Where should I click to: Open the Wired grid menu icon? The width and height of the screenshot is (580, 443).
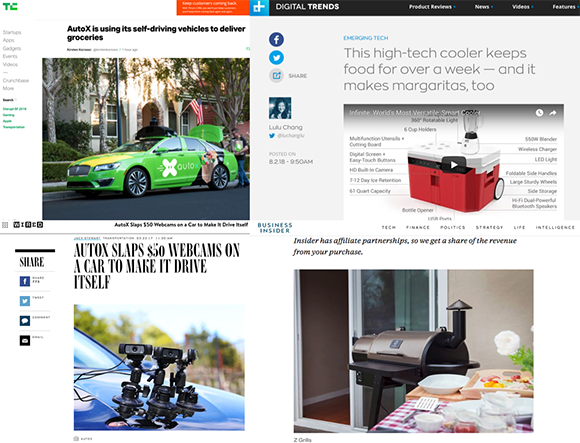point(5,225)
